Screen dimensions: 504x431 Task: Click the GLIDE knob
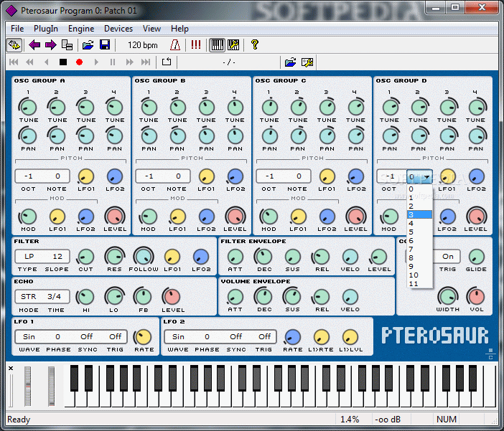coord(476,257)
